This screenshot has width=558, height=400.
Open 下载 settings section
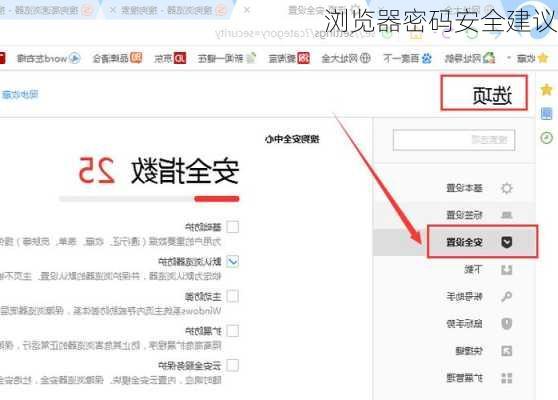pos(473,269)
